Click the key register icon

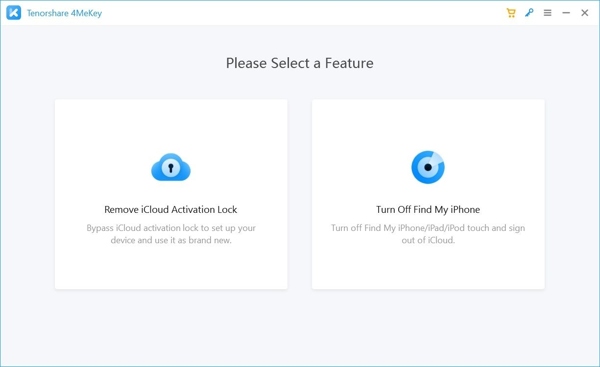click(x=529, y=13)
